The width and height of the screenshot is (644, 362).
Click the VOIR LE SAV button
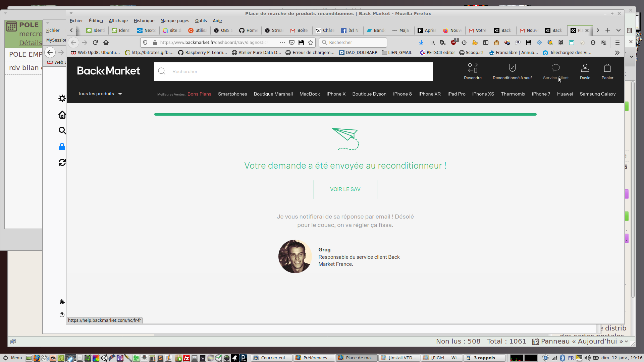coord(345,189)
